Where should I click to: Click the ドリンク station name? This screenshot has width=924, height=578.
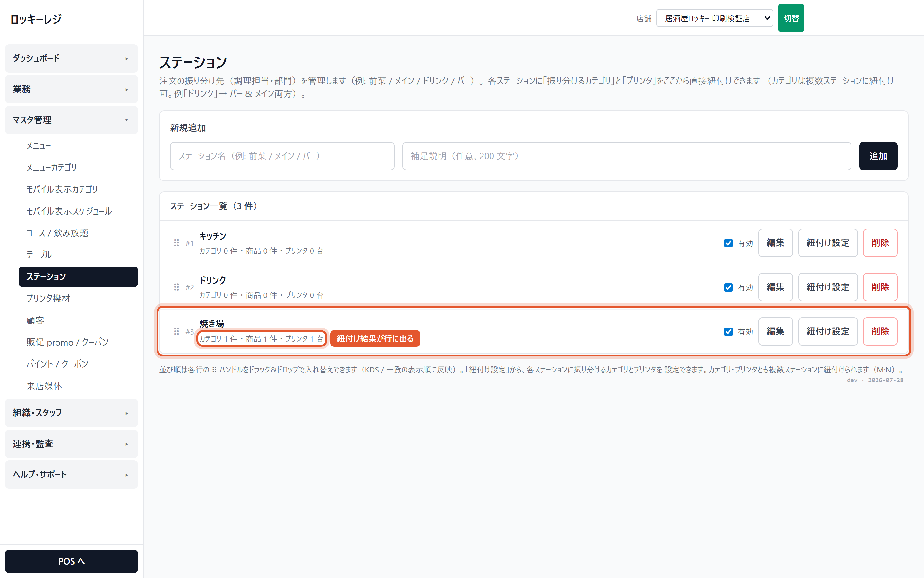tap(213, 281)
